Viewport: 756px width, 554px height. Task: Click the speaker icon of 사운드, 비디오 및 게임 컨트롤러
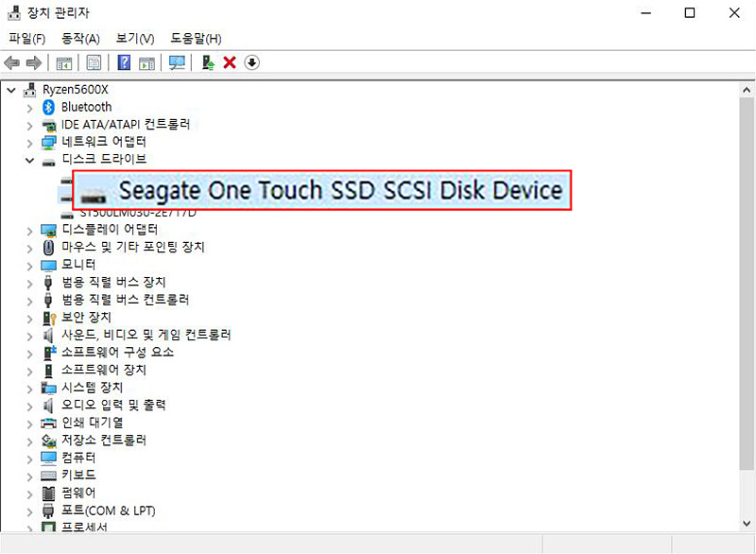coord(48,335)
